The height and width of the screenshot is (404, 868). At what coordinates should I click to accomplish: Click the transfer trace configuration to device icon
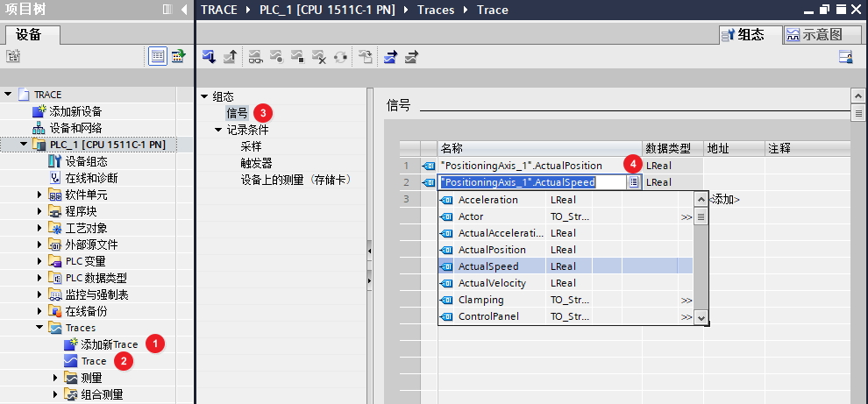[x=209, y=56]
